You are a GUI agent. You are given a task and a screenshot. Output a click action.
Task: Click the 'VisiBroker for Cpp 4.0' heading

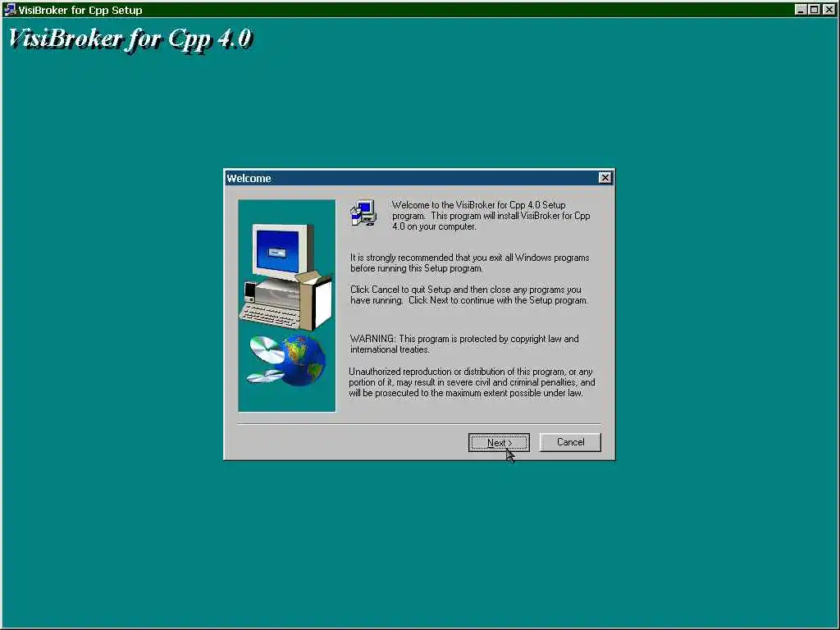130,39
